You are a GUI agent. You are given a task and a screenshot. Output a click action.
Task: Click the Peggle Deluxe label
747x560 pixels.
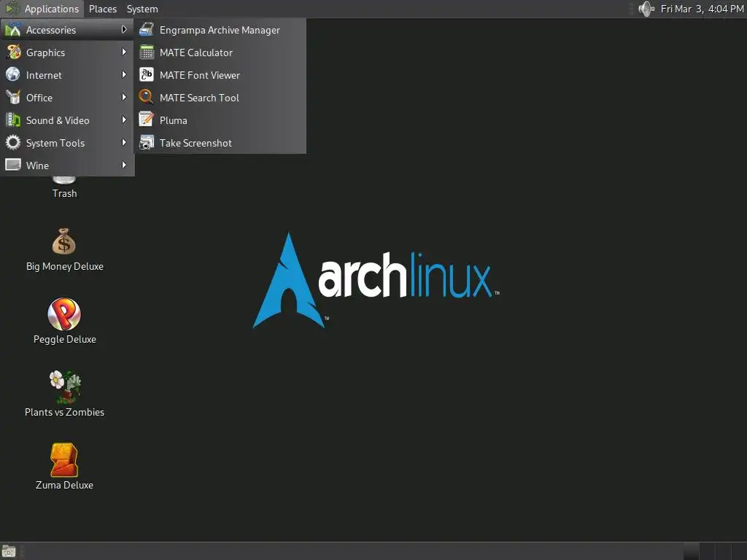65,339
